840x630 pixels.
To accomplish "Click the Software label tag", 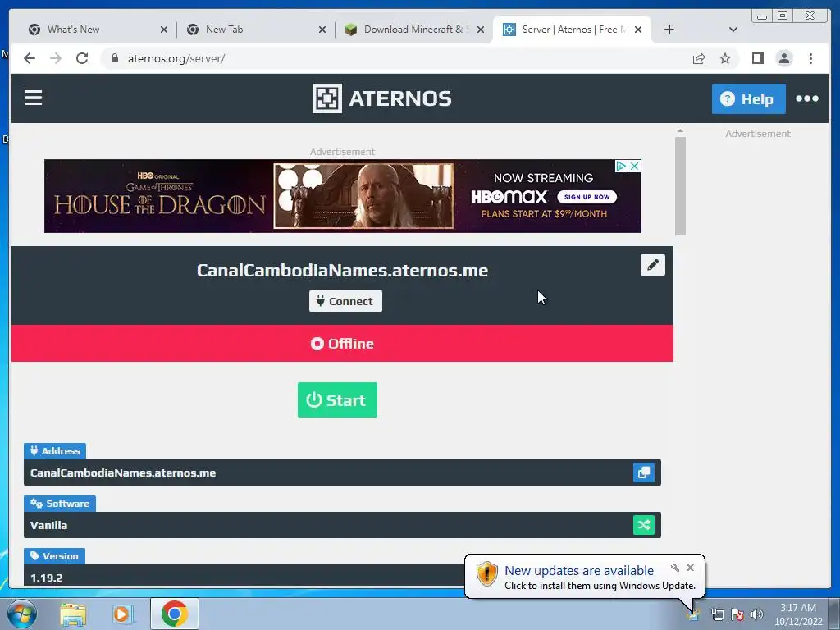I will point(59,504).
